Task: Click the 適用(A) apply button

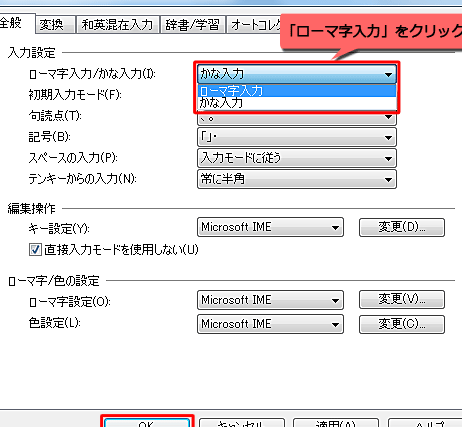Action: [x=336, y=423]
